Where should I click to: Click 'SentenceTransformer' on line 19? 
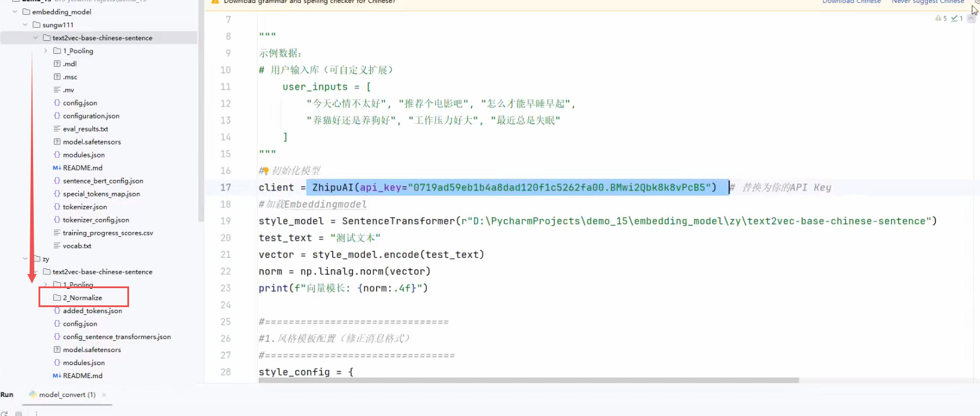(x=398, y=221)
